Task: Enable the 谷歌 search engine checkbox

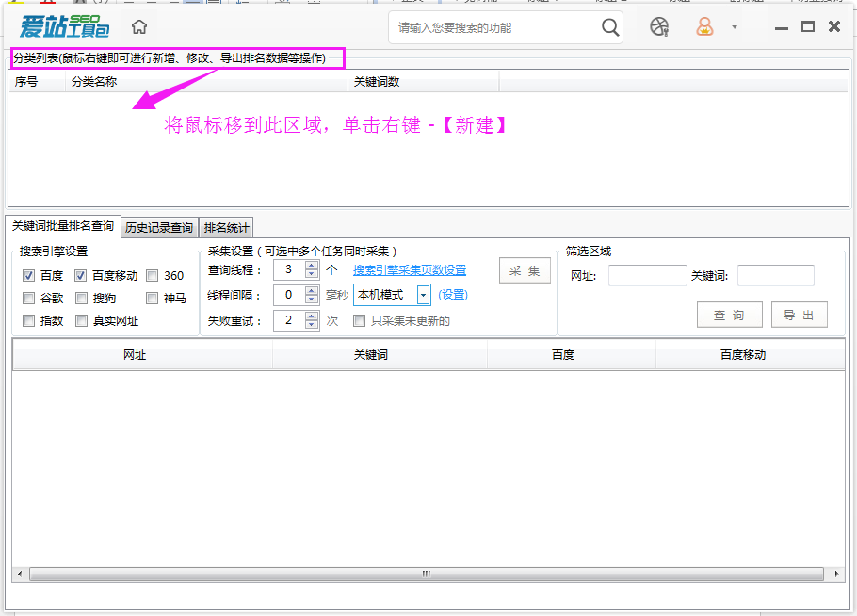Action: click(29, 299)
